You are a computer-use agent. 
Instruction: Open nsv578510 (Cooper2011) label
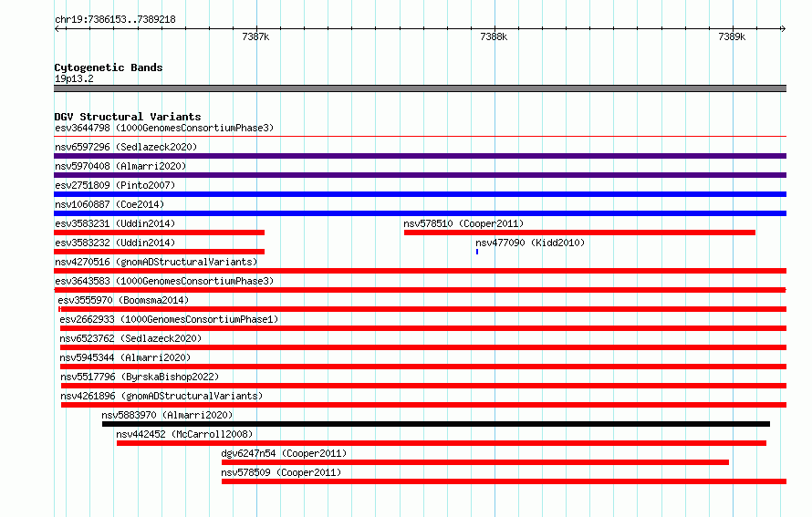pyautogui.click(x=463, y=223)
